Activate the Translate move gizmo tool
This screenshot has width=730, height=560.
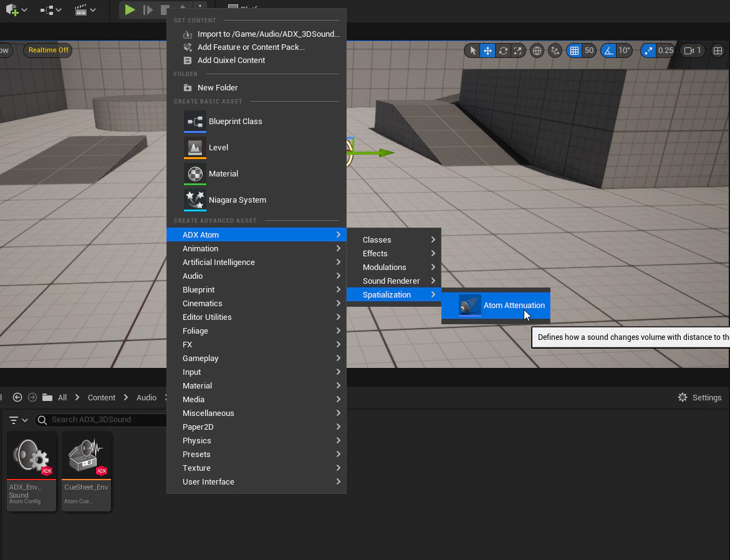coord(487,51)
